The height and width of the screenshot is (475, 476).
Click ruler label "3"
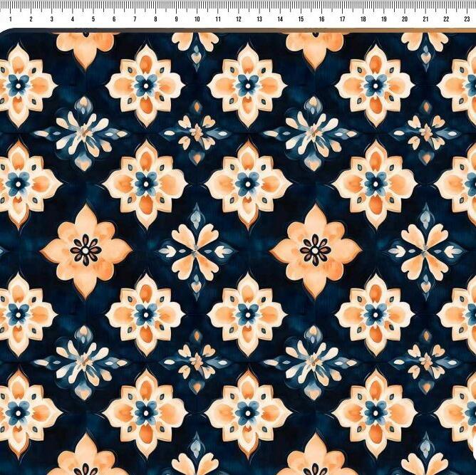[51, 19]
